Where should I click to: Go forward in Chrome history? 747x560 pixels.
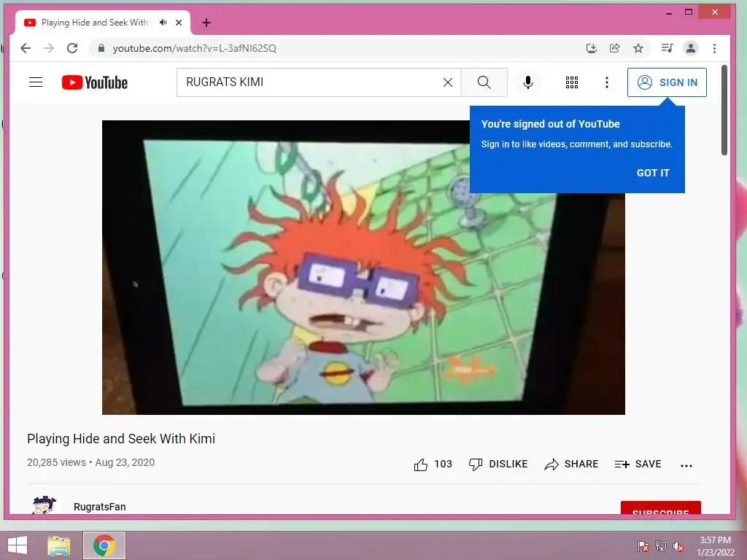click(49, 48)
